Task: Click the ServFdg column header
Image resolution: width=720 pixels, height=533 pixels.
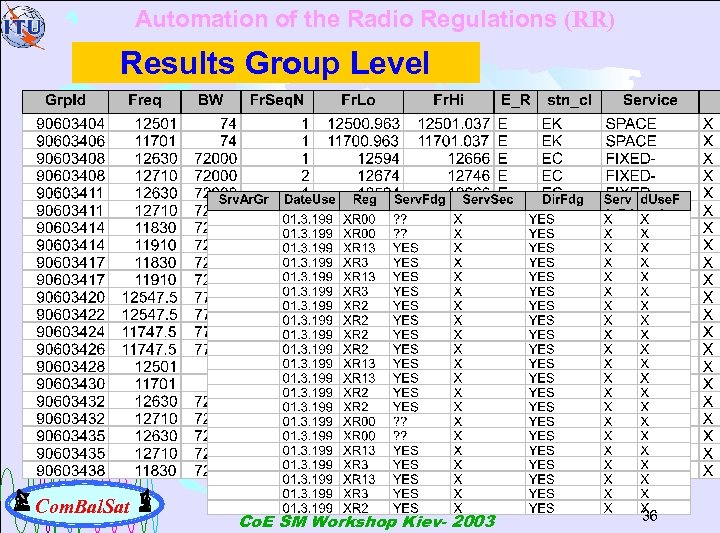Action: 420,200
